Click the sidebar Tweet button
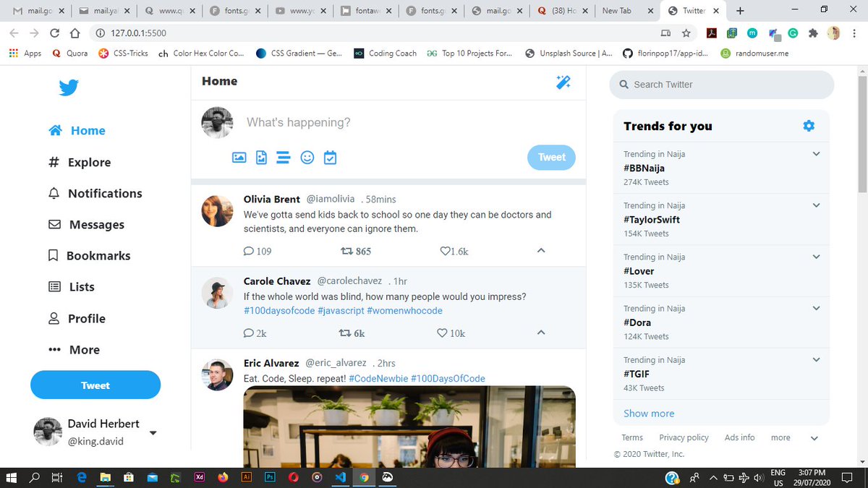 click(x=95, y=385)
